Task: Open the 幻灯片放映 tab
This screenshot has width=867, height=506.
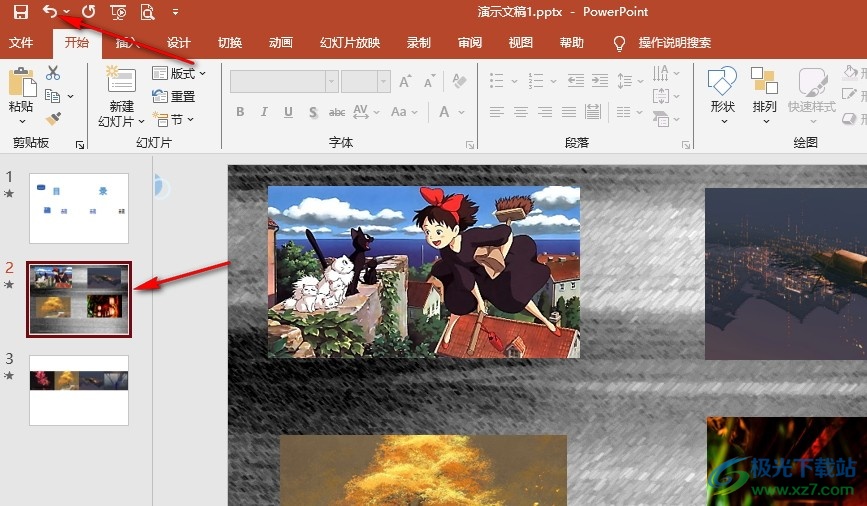Action: 349,43
